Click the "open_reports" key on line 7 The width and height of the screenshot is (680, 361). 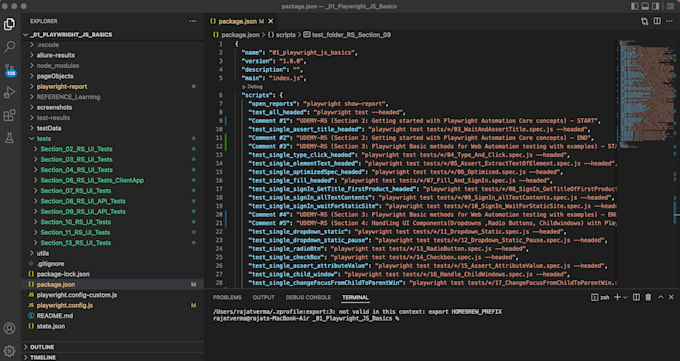(274, 104)
